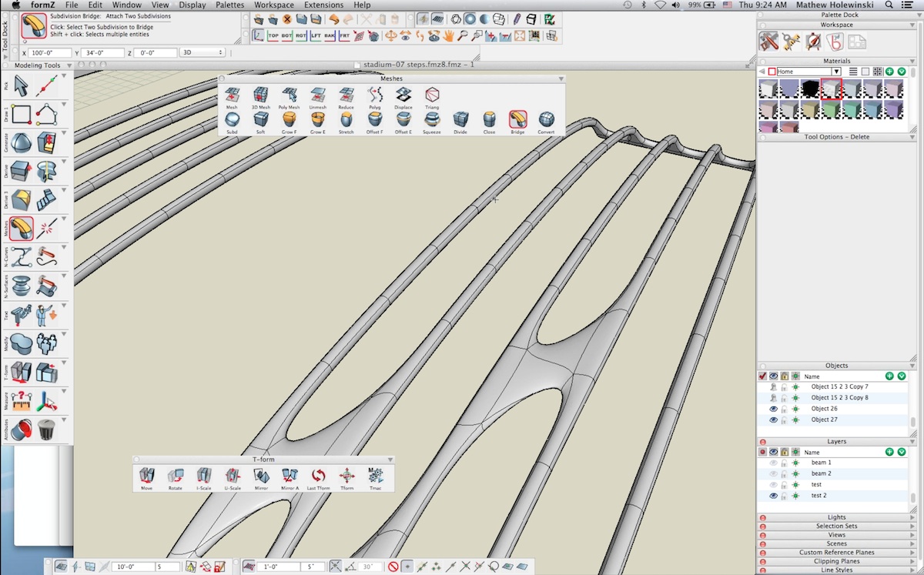Select the Convert tool in Meshes palette
The image size is (924, 575).
[546, 120]
